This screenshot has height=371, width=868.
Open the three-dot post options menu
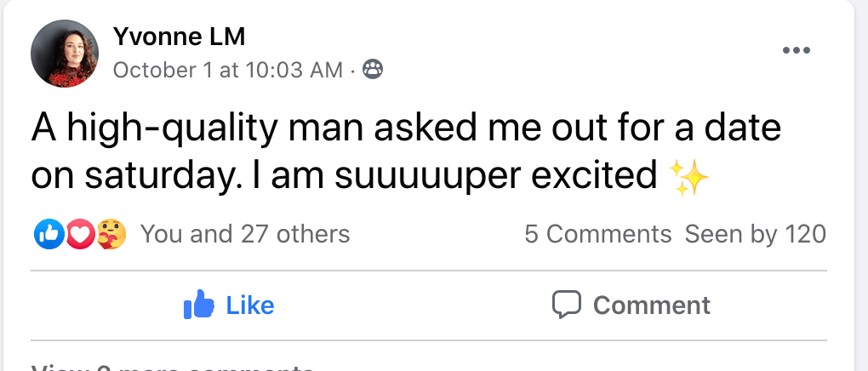[x=796, y=50]
